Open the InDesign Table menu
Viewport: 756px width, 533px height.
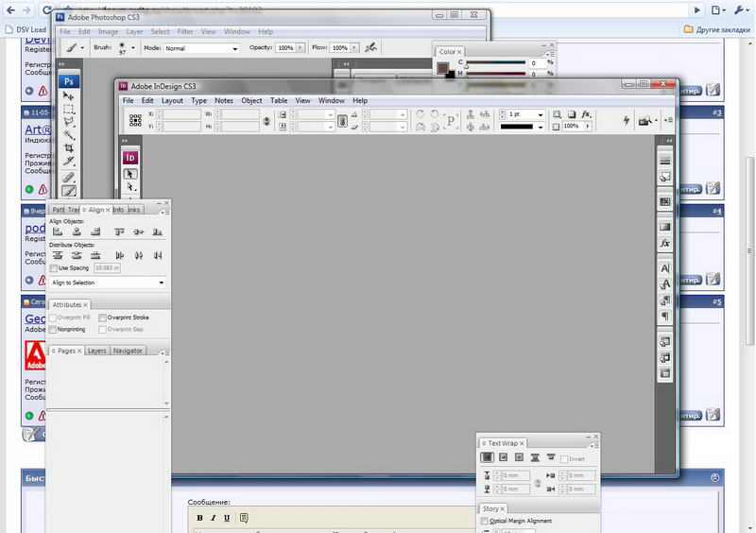tap(279, 100)
